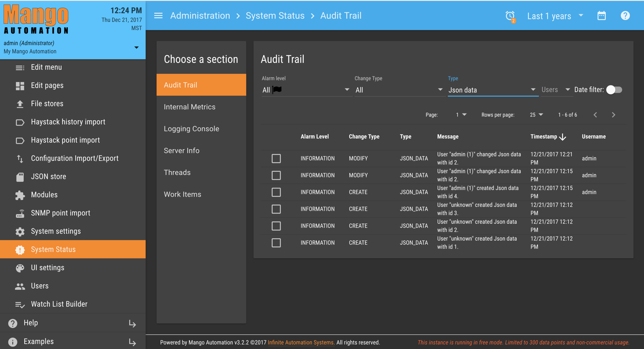
Task: Open the Infinite Automation Systems link
Action: [301, 342]
